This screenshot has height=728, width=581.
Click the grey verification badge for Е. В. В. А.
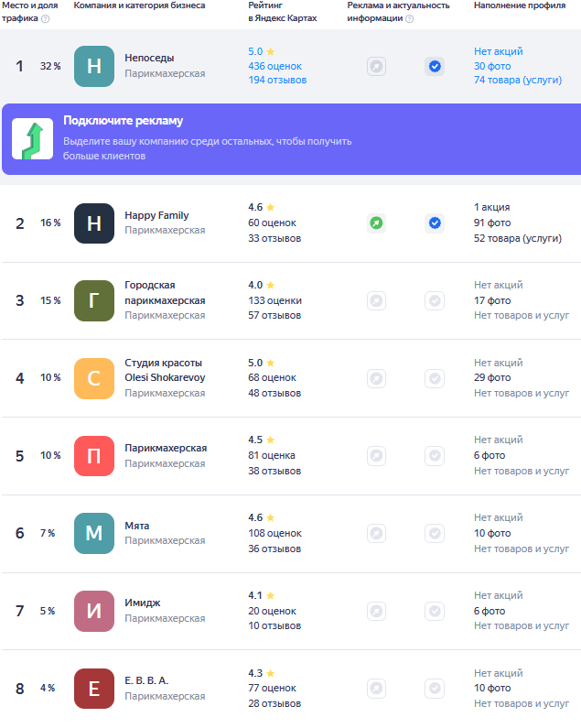[435, 689]
